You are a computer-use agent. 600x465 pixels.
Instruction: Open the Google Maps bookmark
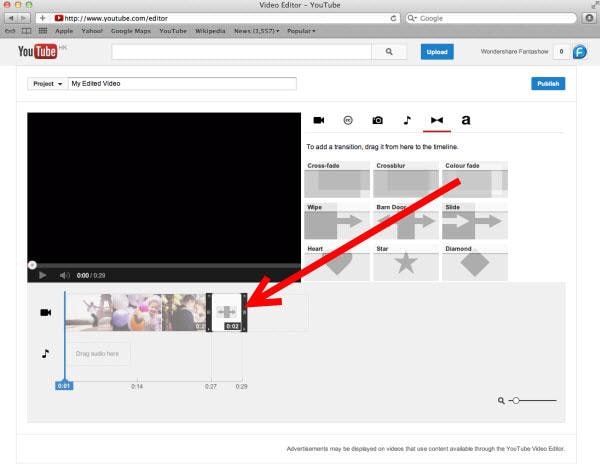pyautogui.click(x=131, y=31)
